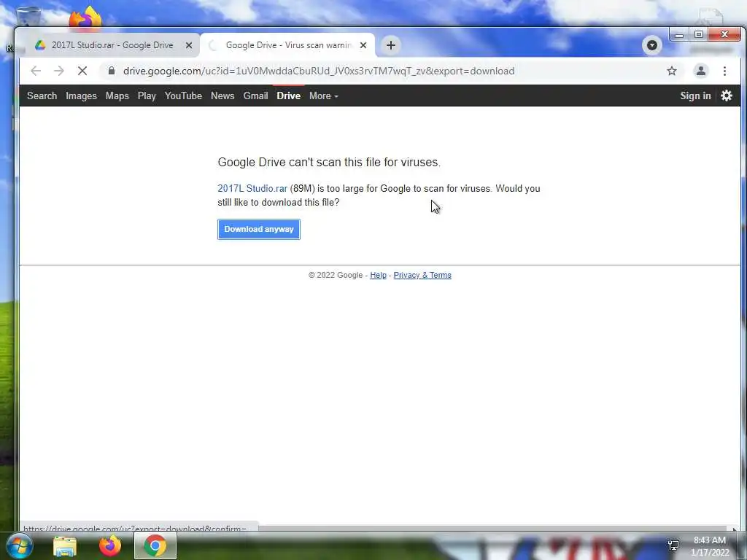This screenshot has height=560, width=747.
Task: Go to Gmail in Google bar
Action: click(x=256, y=96)
